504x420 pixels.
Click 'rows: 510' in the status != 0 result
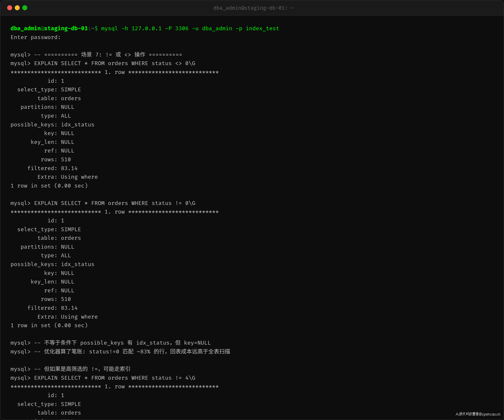[56, 299]
